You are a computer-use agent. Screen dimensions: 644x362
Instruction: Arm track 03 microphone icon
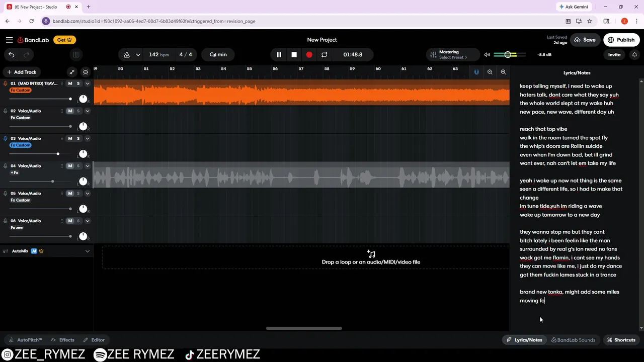coord(6,138)
